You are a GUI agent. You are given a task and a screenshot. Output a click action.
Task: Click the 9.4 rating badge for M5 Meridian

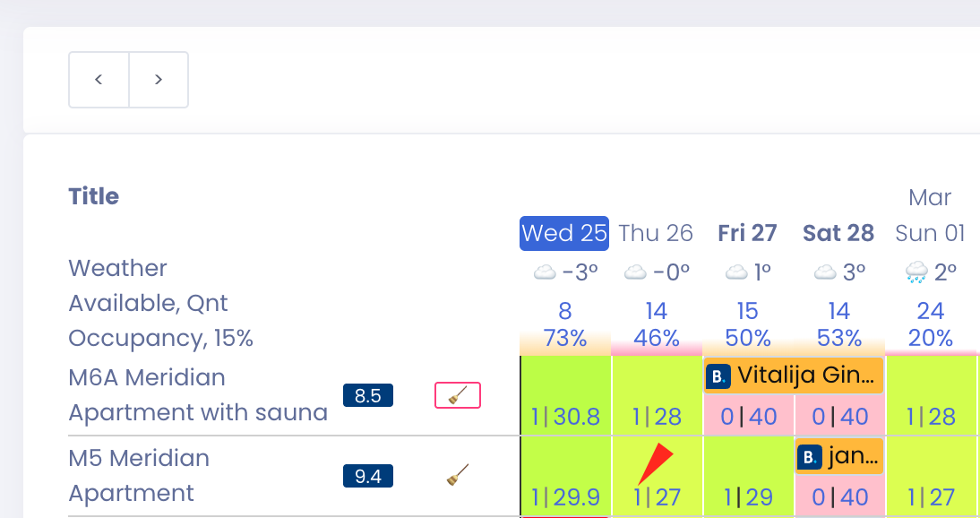point(367,478)
